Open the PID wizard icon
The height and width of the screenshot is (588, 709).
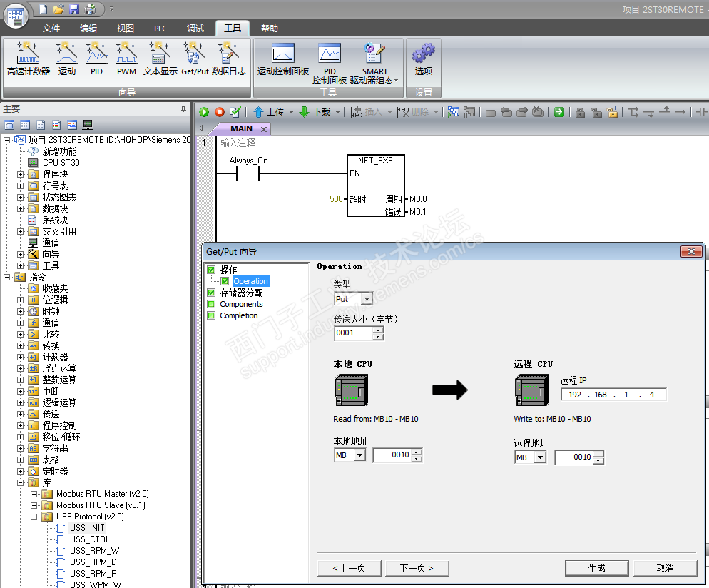click(x=96, y=59)
